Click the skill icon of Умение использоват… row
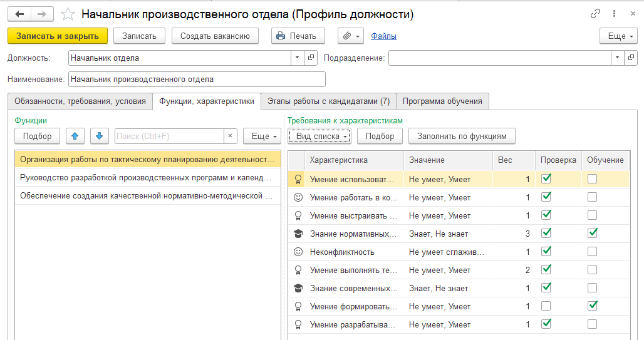The image size is (644, 340). click(x=298, y=180)
